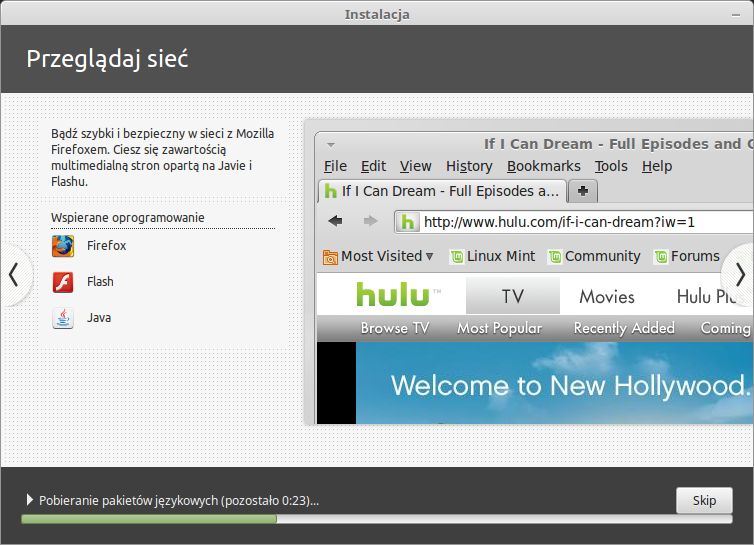Screen dimensions: 754x545
Task: Select the Movies tab on hulu
Action: coord(607,297)
